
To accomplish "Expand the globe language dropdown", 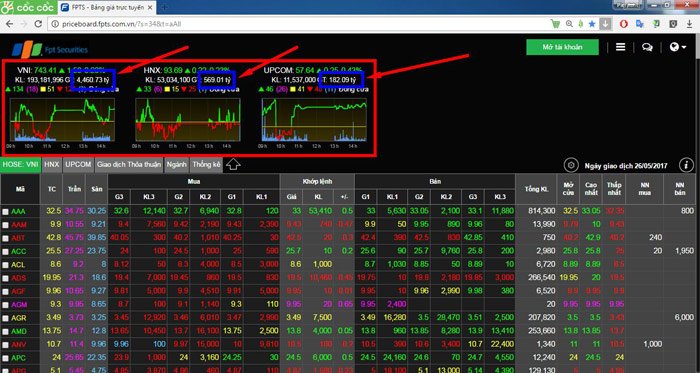I will click(x=678, y=47).
